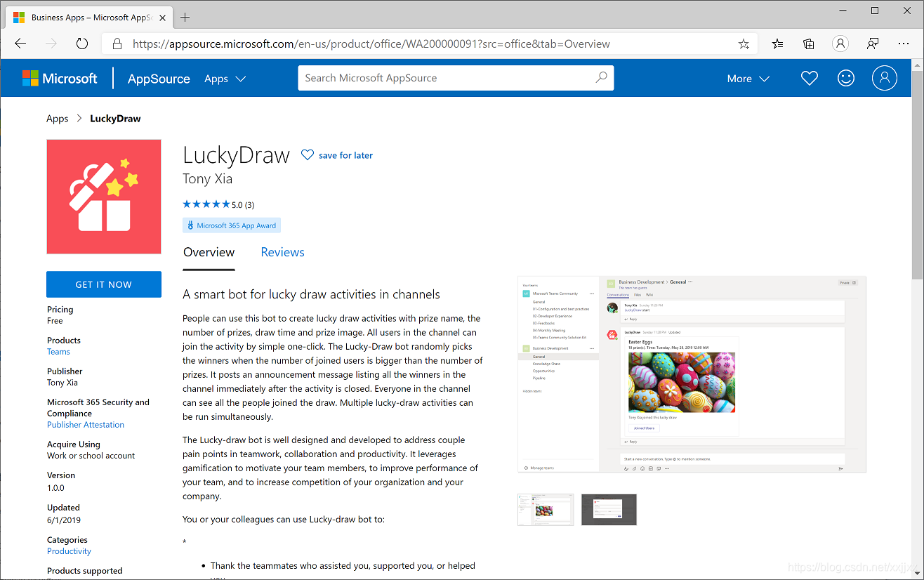
Task: Click the Microsoft 365 App Award badge
Action: click(232, 225)
